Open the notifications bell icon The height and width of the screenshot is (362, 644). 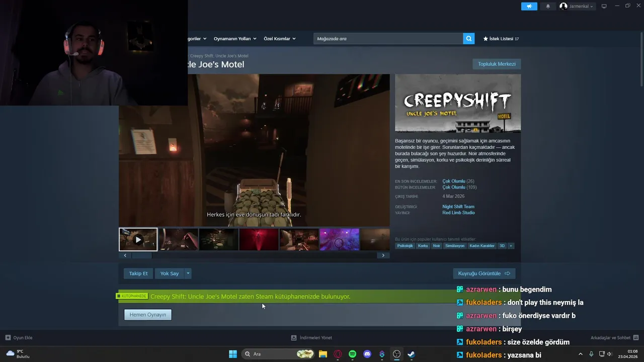548,6
